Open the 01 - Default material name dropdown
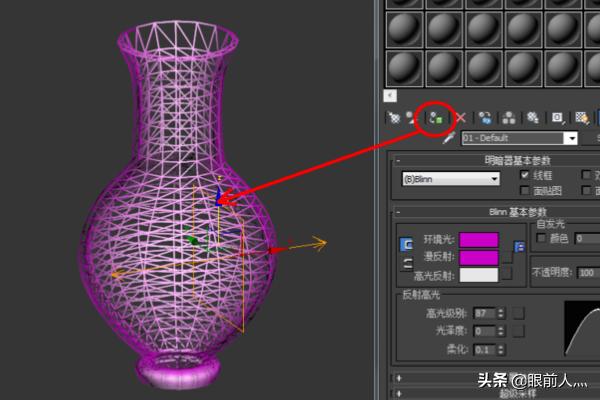 [571, 139]
